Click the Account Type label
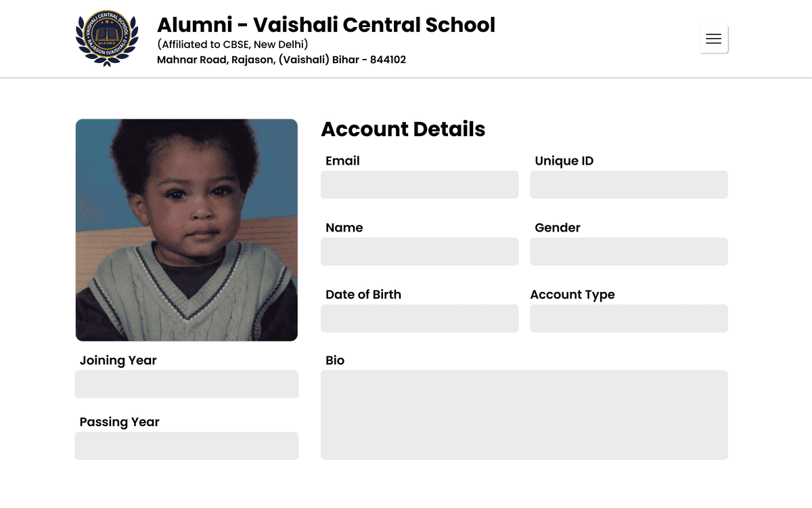Viewport: 812px width, 508px height. pyautogui.click(x=572, y=295)
